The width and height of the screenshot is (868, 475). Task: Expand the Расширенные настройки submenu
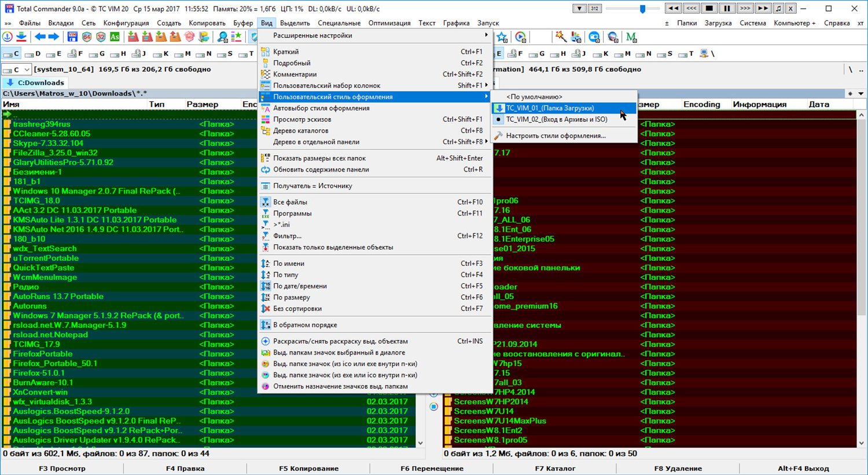coord(374,35)
